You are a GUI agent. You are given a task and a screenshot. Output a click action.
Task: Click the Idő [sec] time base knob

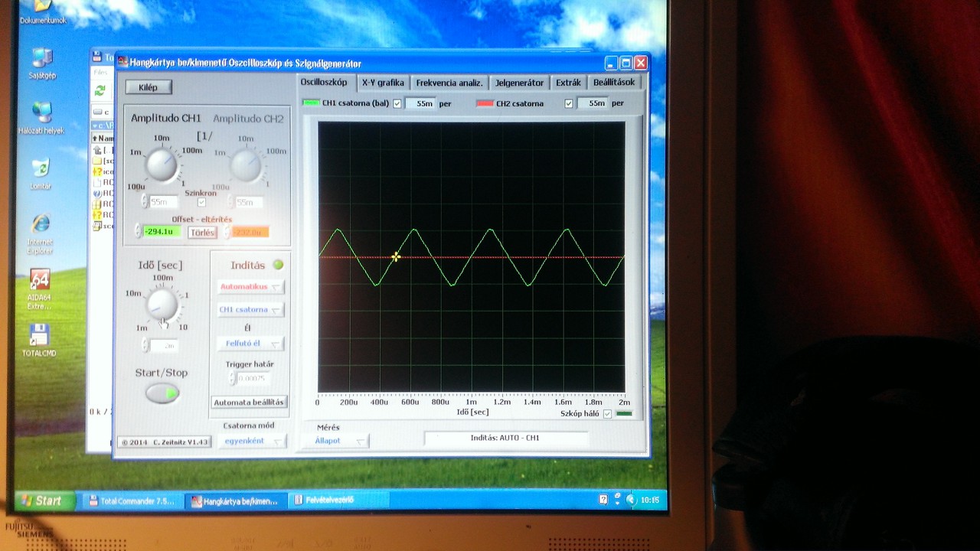pos(163,305)
